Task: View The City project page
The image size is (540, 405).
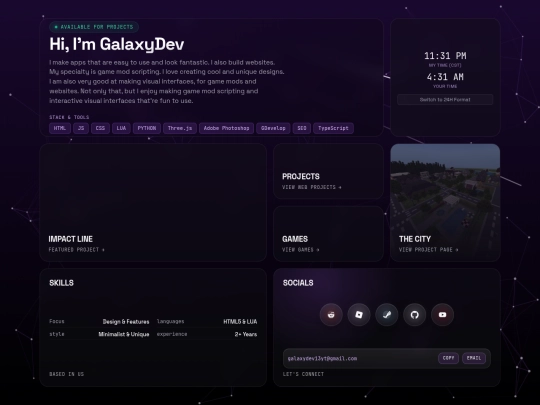Action: point(428,250)
